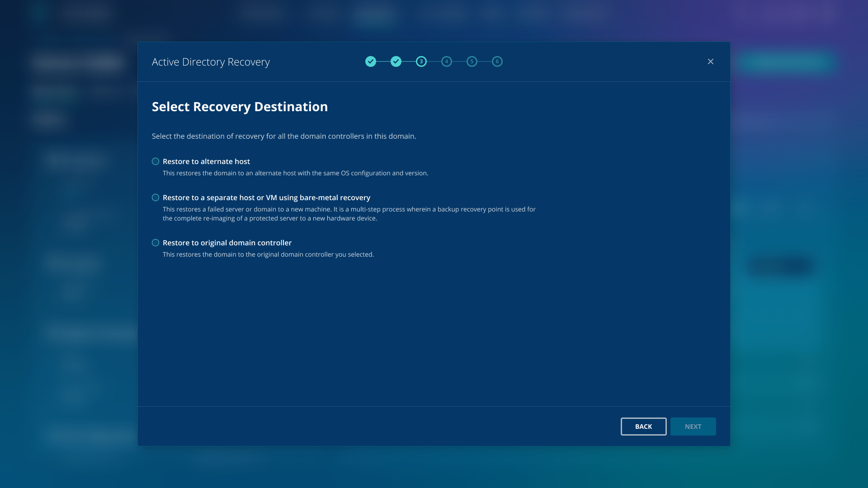Viewport: 868px width, 488px height.
Task: Go to completed step 2 checkmark
Action: [396, 61]
